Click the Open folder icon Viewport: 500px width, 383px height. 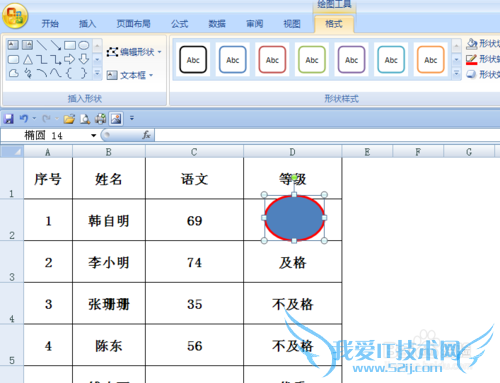(69, 119)
